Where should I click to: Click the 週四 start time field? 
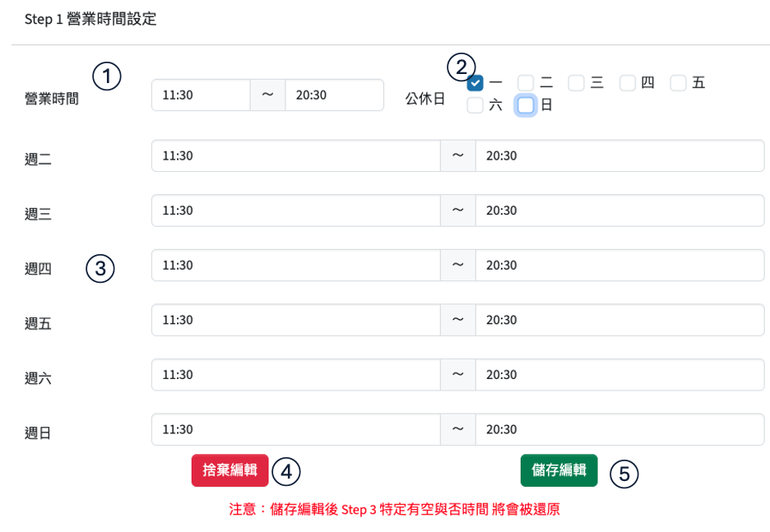point(295,266)
